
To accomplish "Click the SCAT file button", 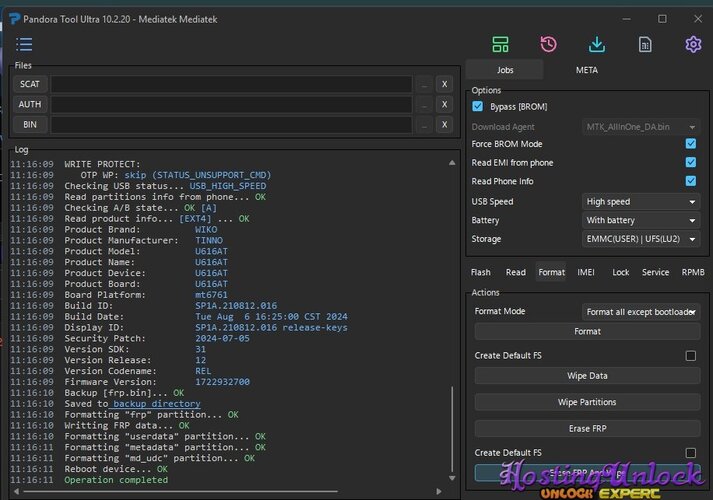I will click(30, 84).
